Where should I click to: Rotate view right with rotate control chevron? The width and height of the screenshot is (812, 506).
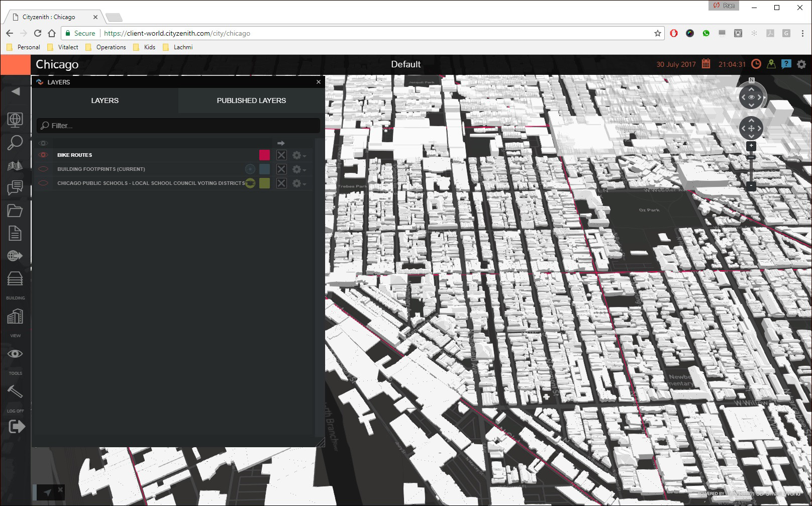[760, 97]
